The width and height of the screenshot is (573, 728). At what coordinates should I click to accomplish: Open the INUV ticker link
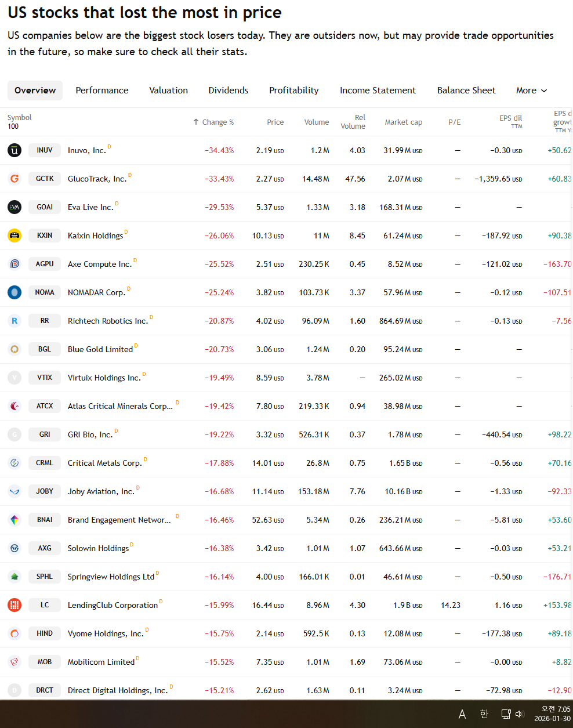(45, 150)
